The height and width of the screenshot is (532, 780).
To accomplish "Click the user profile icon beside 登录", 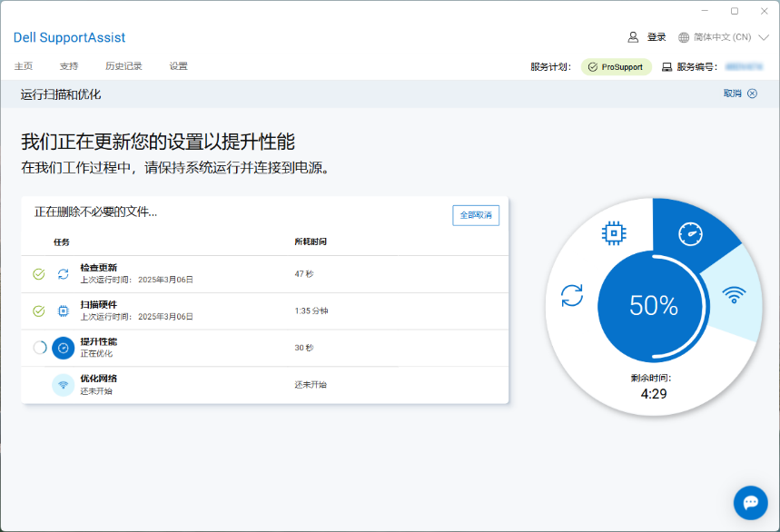I will 633,37.
